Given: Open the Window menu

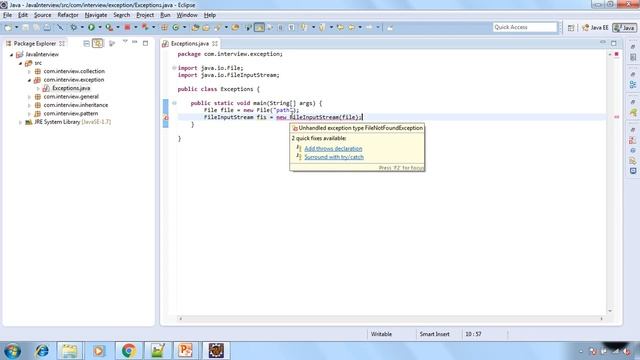Looking at the screenshot, I should (187, 15).
